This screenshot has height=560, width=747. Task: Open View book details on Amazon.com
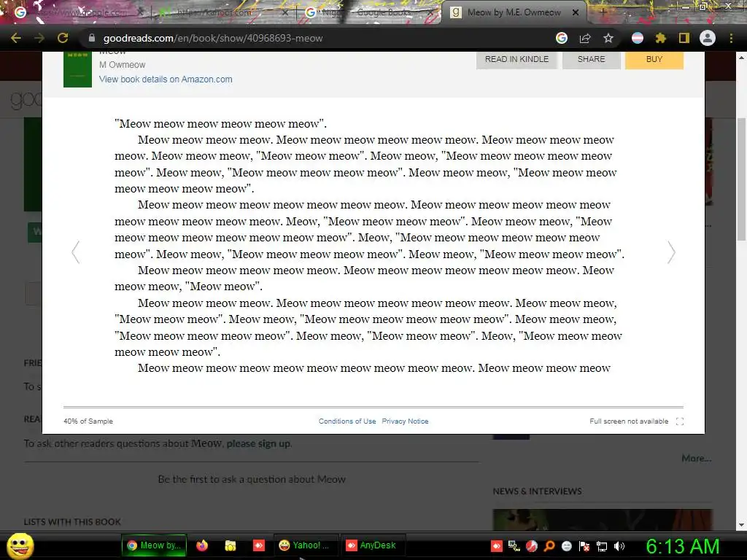166,79
